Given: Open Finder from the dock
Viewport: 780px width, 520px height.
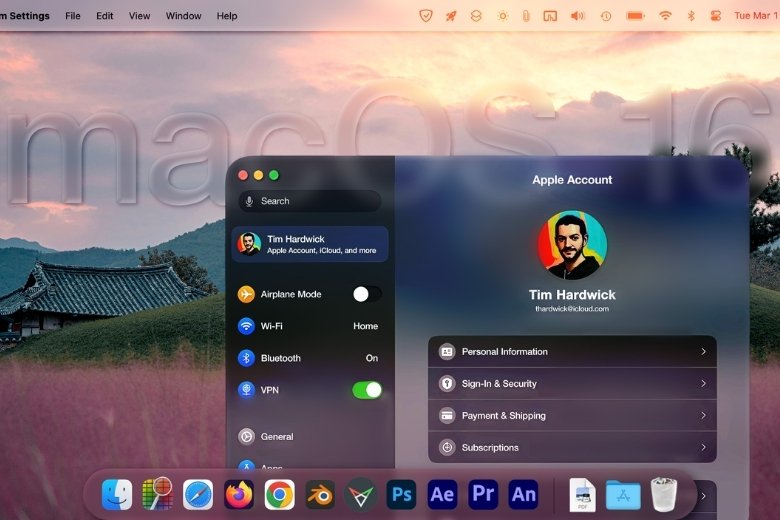Looking at the screenshot, I should click(117, 495).
